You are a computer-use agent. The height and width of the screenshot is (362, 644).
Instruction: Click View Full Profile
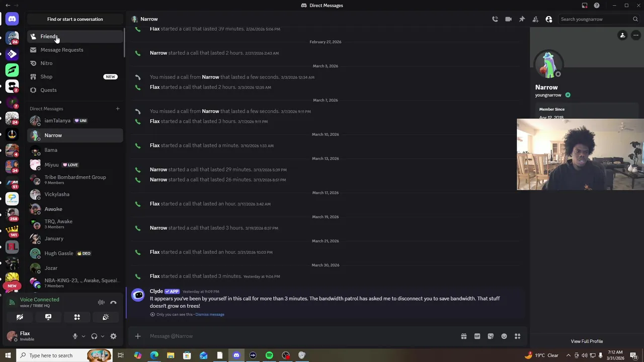click(x=587, y=341)
